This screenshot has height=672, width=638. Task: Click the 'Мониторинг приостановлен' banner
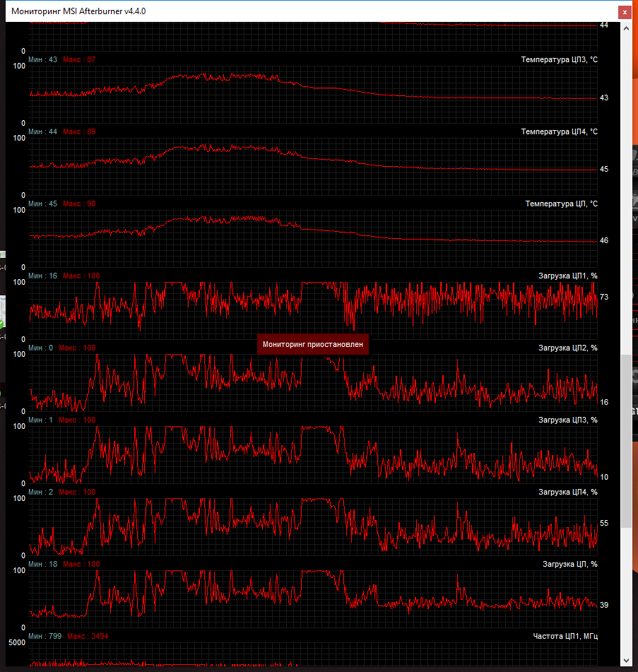[313, 345]
